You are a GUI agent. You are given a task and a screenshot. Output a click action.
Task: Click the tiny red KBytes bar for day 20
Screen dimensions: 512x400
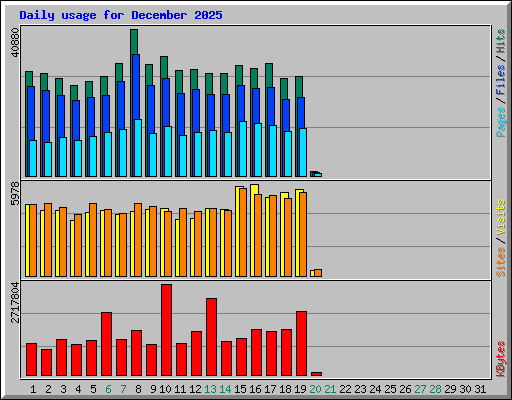316,374
